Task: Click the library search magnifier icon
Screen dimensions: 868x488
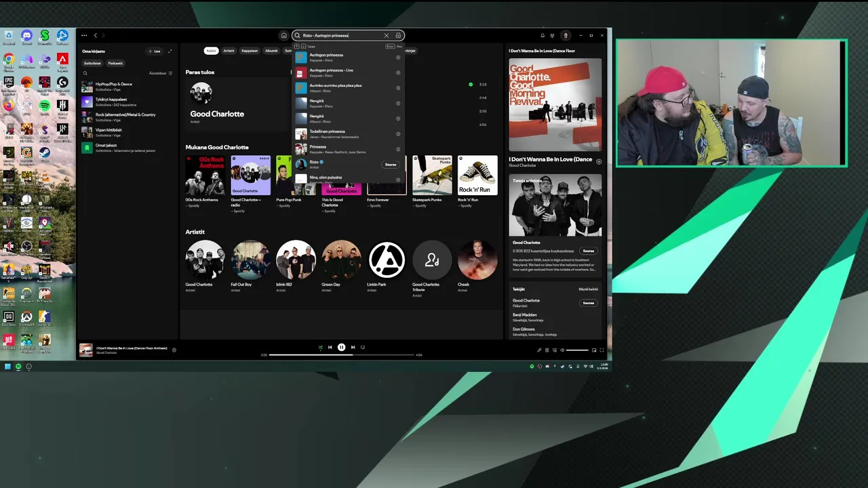Action: [x=85, y=73]
